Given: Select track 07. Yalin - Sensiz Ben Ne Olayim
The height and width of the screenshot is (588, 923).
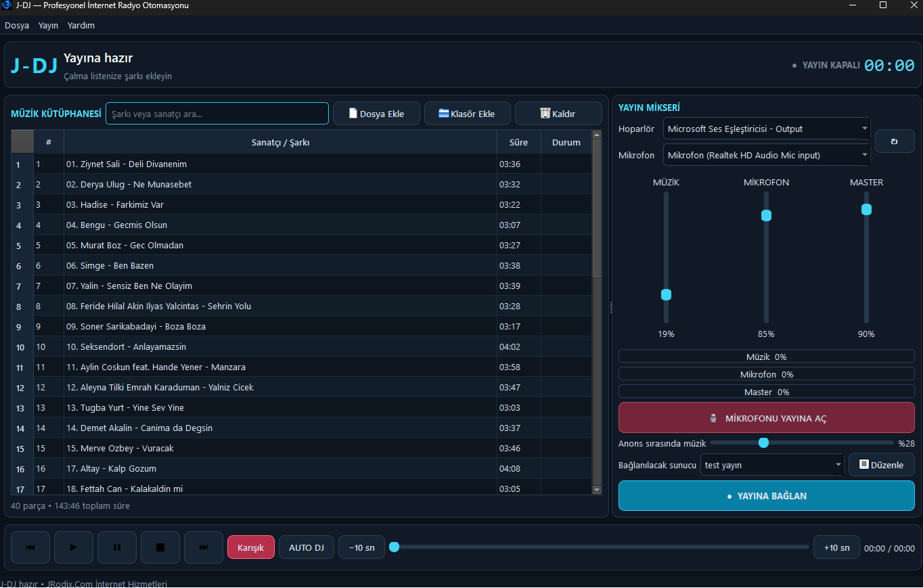Looking at the screenshot, I should [x=280, y=286].
